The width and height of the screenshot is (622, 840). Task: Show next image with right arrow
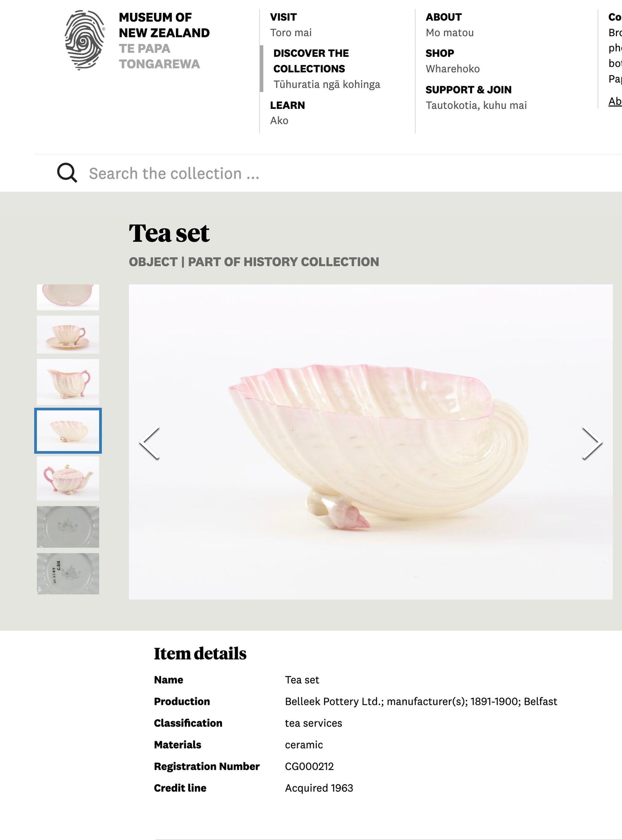pyautogui.click(x=592, y=443)
